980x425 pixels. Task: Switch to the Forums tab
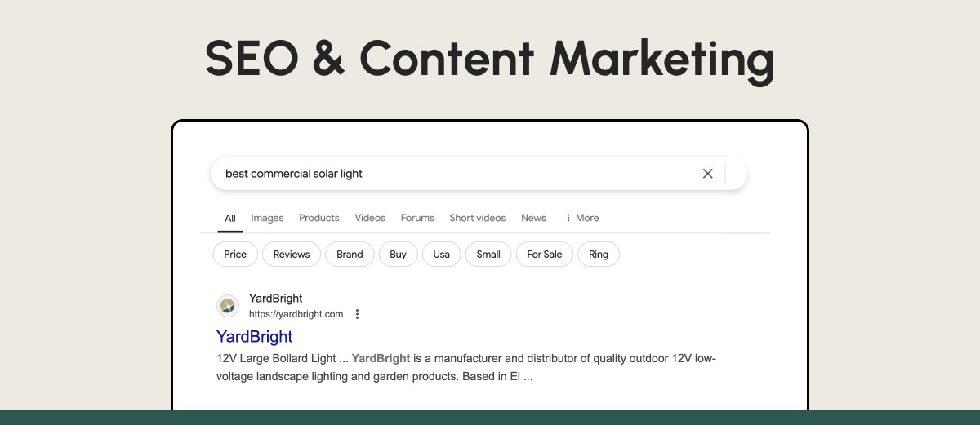click(x=417, y=218)
